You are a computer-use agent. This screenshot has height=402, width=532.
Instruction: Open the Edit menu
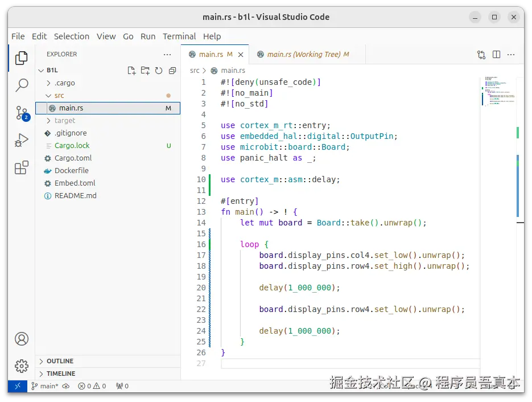click(39, 36)
